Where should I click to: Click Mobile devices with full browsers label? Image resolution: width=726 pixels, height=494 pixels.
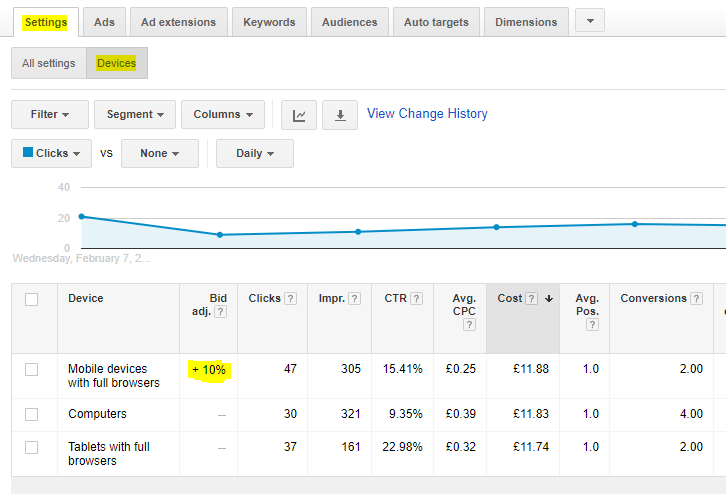[x=114, y=376]
